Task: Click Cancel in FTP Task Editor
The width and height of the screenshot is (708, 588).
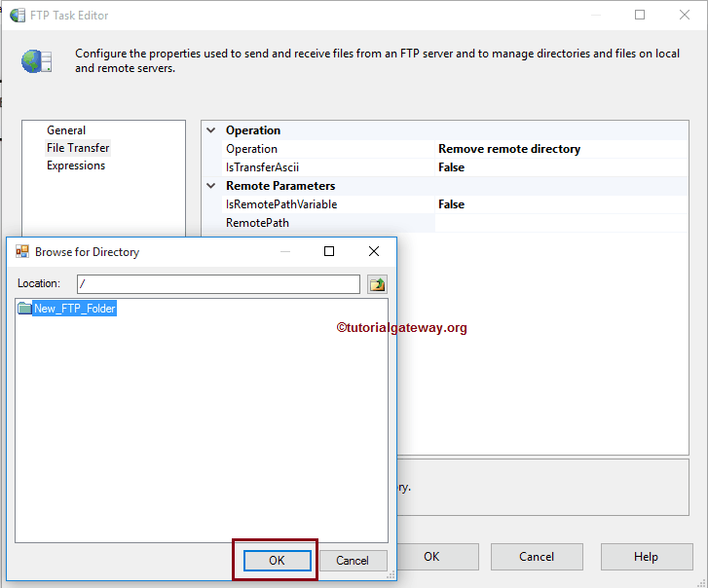Action: [537, 557]
